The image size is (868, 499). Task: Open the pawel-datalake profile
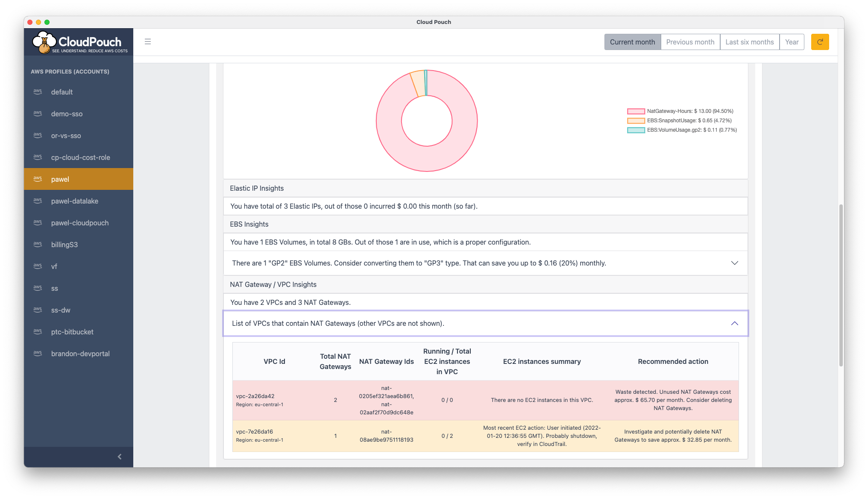(x=79, y=201)
